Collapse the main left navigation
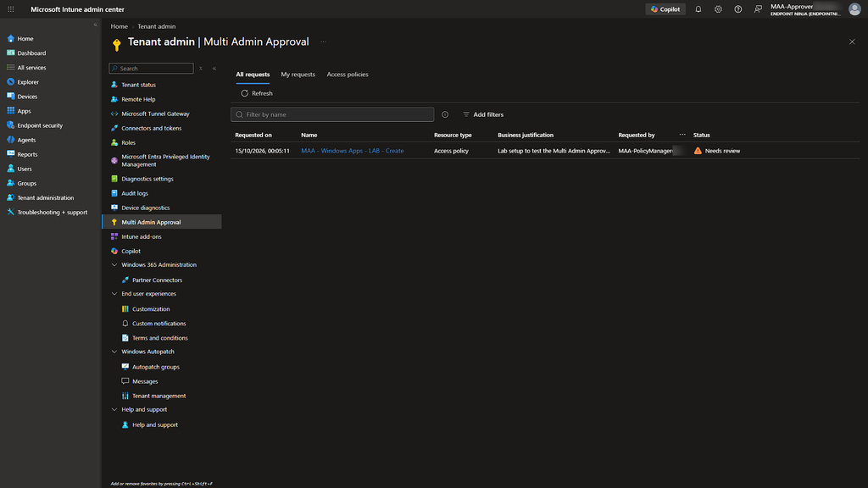 [95, 25]
